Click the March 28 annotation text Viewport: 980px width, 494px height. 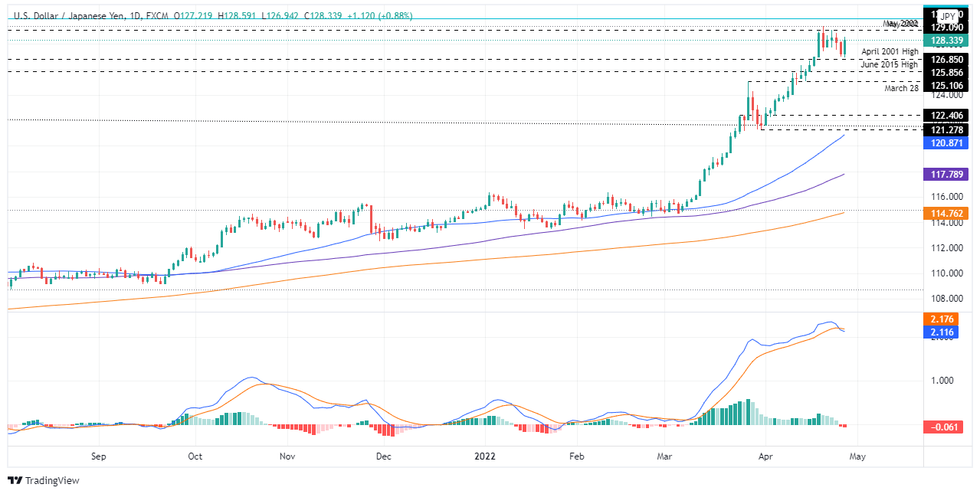point(901,88)
